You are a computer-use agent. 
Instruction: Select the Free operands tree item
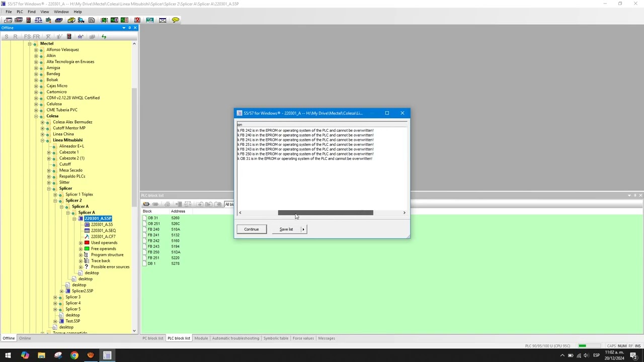(103, 249)
